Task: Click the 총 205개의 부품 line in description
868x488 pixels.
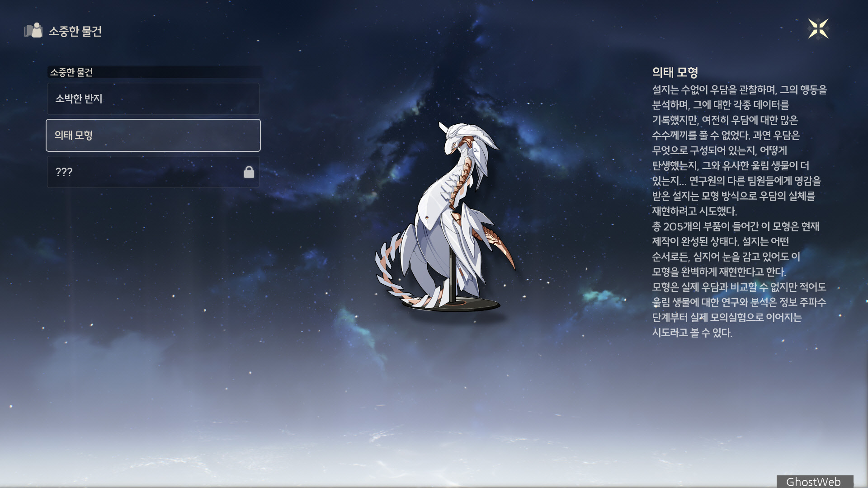Action: tap(735, 226)
